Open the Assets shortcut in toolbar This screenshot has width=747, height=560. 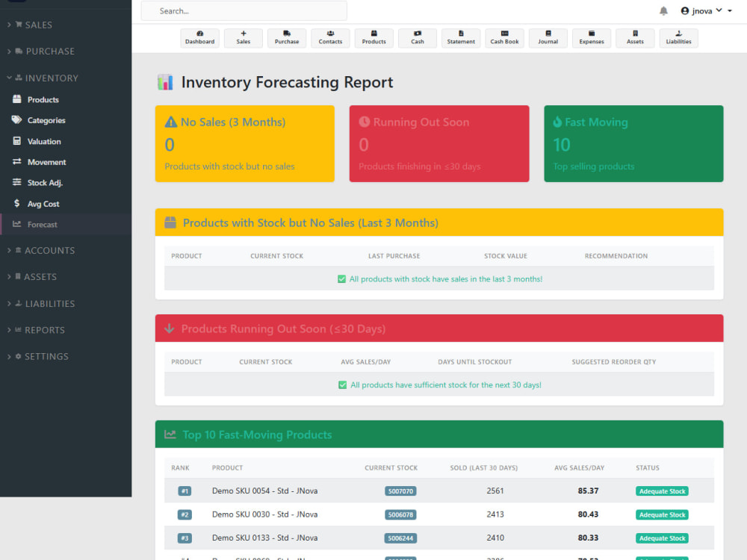click(x=635, y=37)
